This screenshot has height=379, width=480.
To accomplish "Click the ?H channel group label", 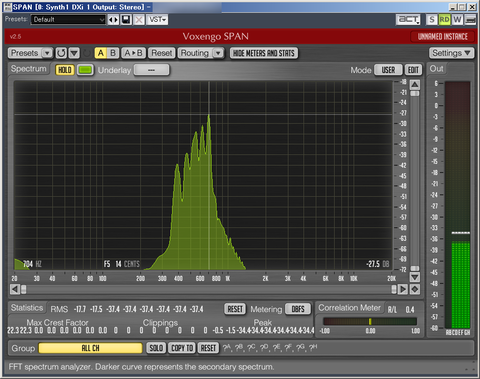I will tap(313, 348).
